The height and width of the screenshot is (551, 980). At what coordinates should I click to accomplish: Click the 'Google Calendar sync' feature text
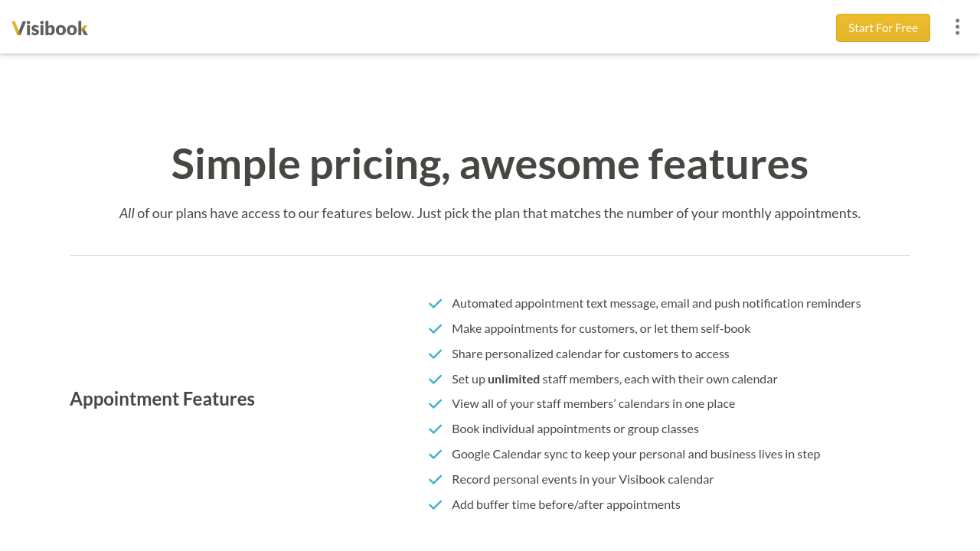(635, 454)
